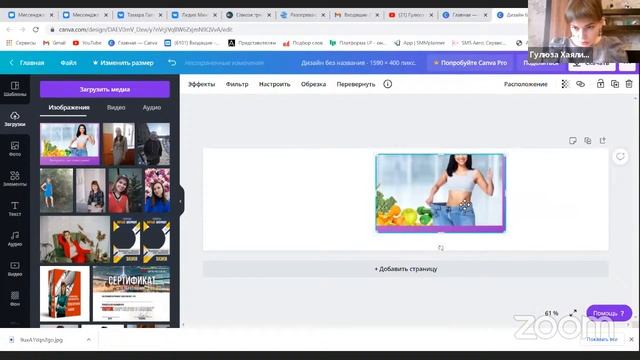The width and height of the screenshot is (640, 360).
Task: Open Изменить размер menu
Action: click(123, 63)
